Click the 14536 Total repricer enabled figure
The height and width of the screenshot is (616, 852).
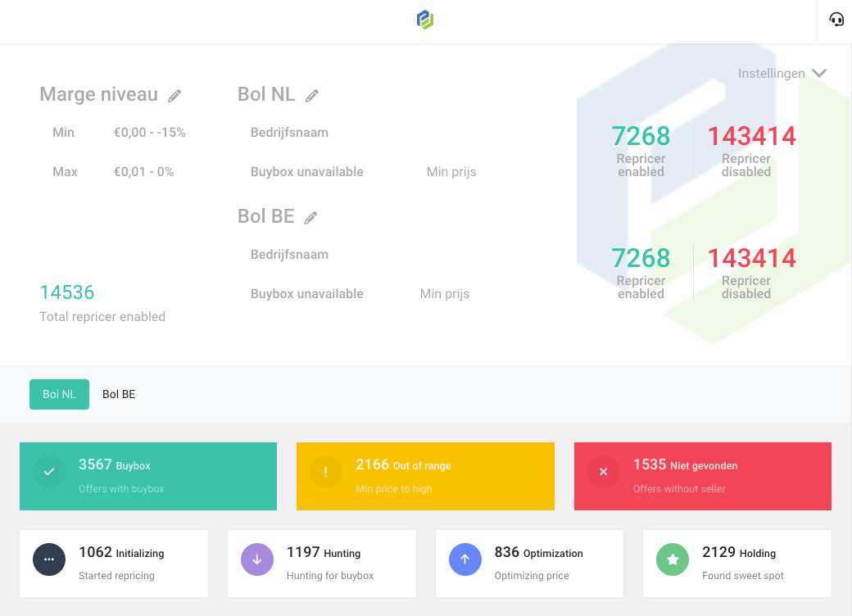(66, 292)
